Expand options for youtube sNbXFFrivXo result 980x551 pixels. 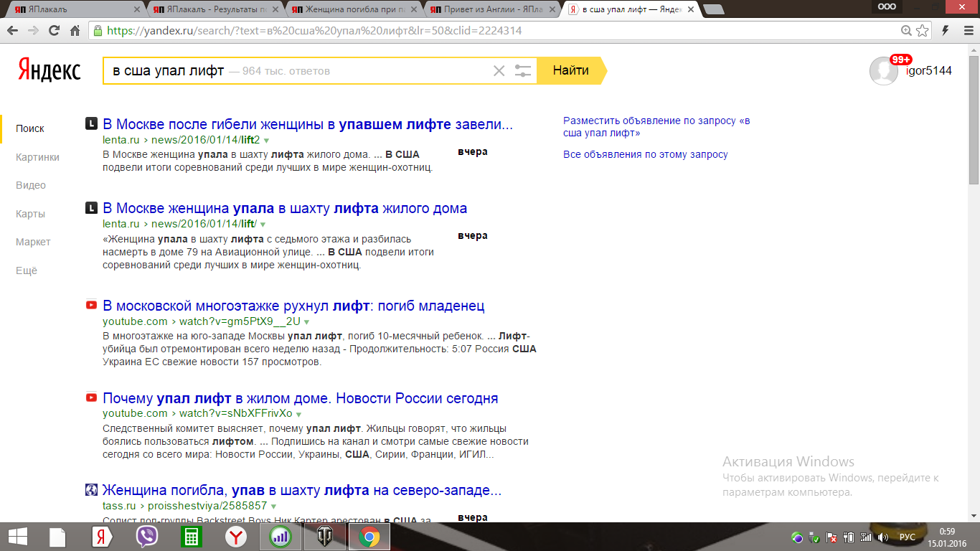coord(298,414)
